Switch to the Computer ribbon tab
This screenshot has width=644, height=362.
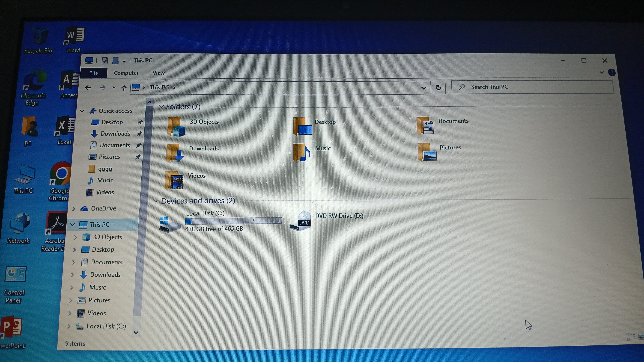point(126,73)
